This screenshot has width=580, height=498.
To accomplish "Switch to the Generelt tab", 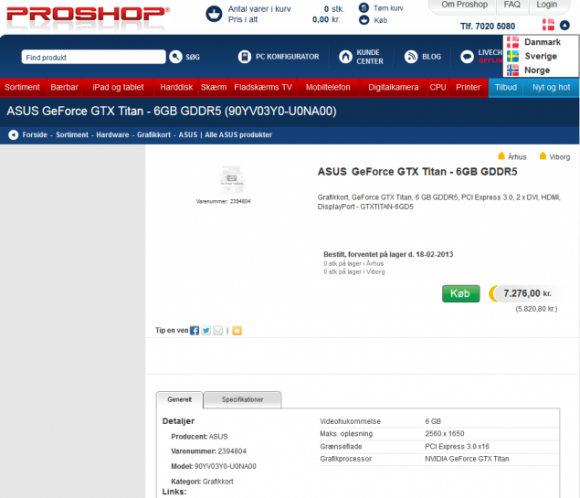I will coord(179,400).
